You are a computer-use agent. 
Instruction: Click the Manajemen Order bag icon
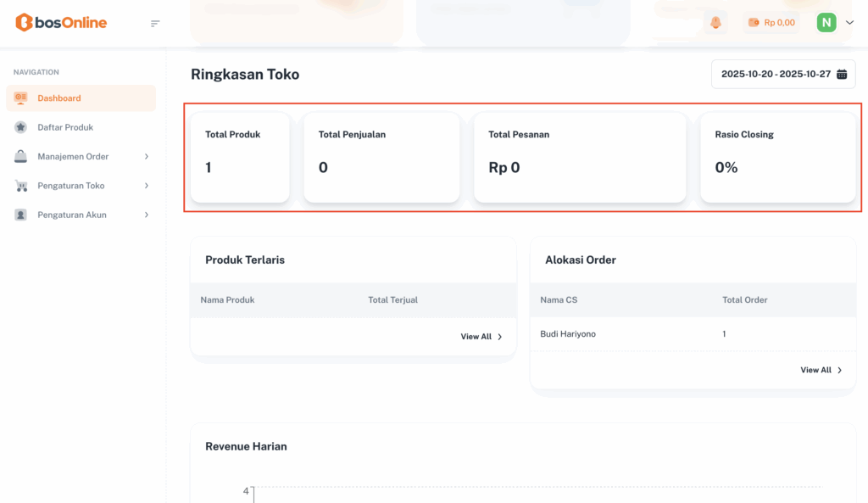21,157
